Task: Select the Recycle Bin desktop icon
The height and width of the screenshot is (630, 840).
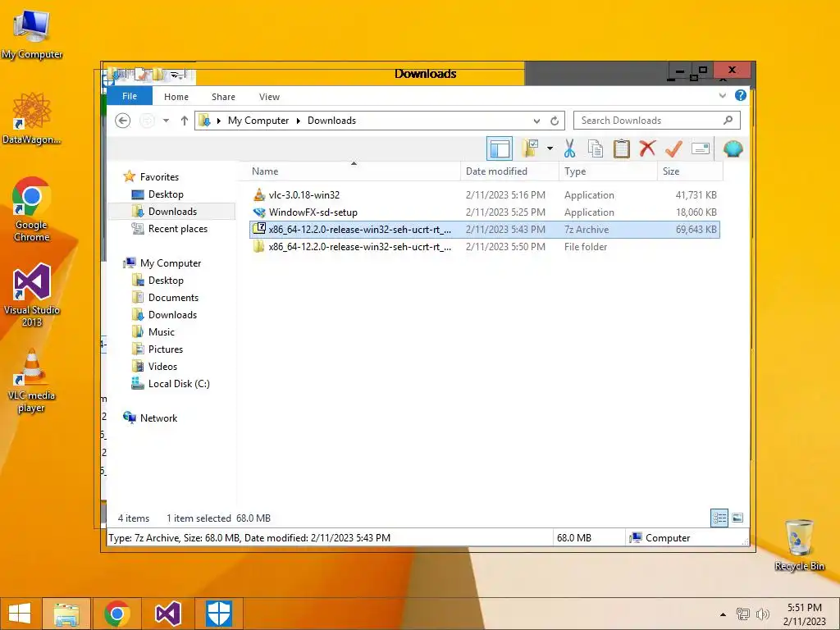Action: pyautogui.click(x=799, y=545)
